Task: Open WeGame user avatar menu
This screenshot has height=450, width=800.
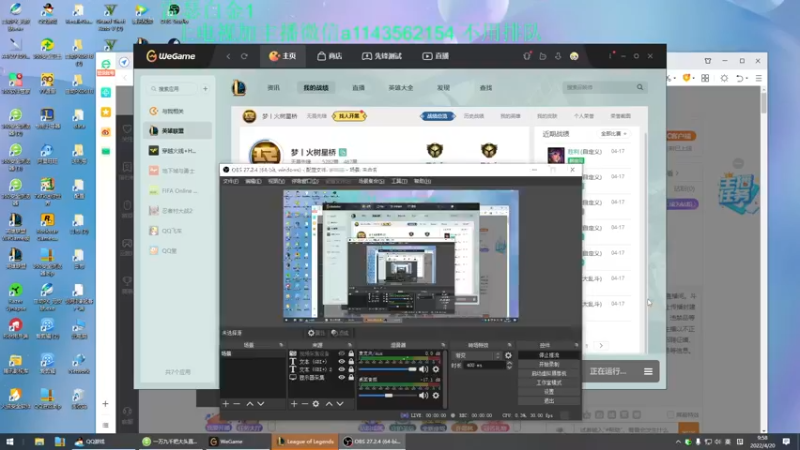Action: pos(574,56)
